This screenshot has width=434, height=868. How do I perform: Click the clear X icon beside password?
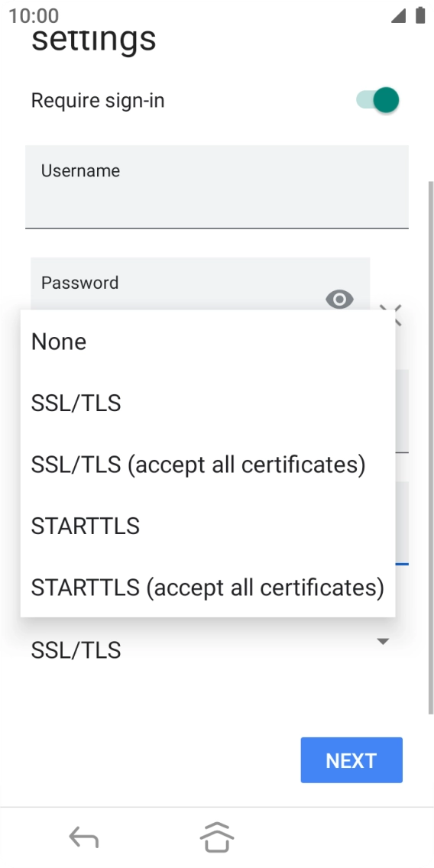pyautogui.click(x=390, y=313)
